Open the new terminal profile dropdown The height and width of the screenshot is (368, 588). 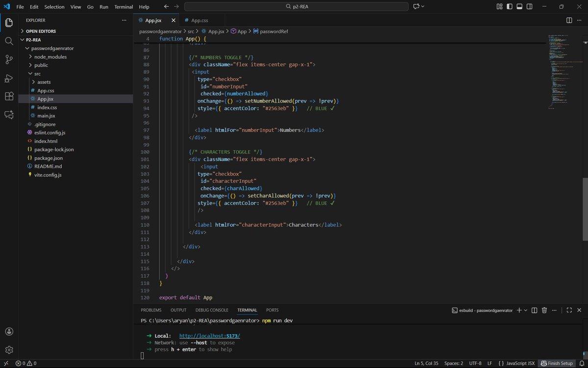point(526,310)
